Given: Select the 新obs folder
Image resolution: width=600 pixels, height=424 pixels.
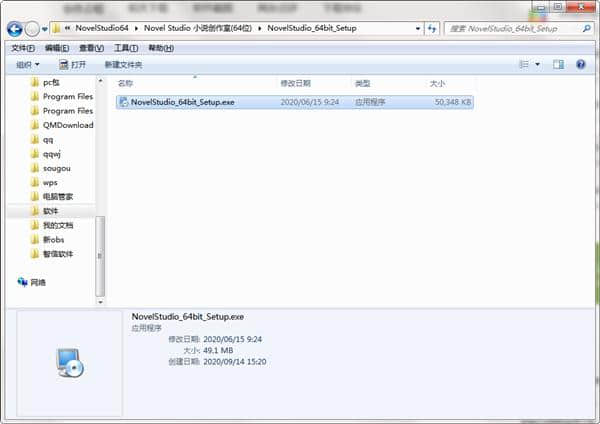Looking at the screenshot, I should point(53,240).
